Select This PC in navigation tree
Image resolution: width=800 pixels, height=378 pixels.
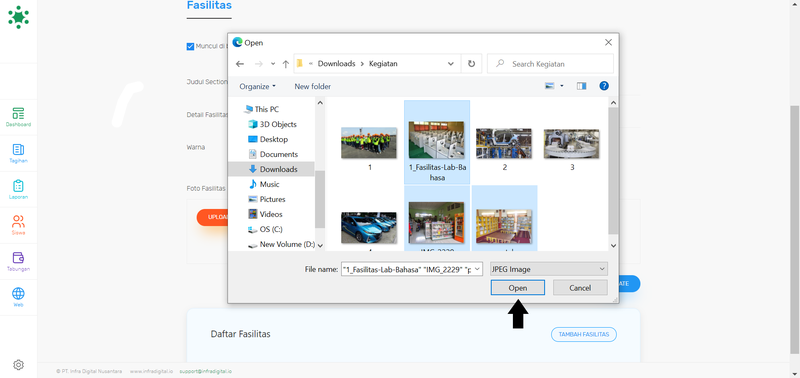262,109
